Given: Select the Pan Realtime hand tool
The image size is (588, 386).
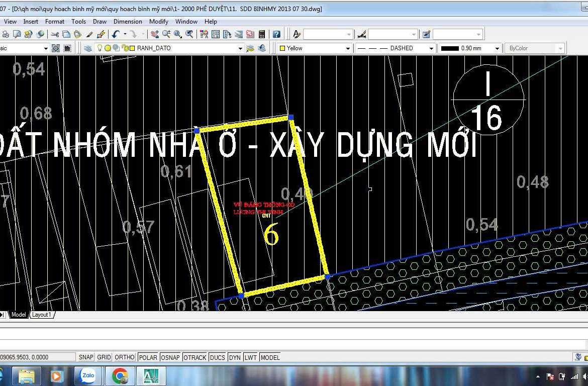Looking at the screenshot, I should pos(155,34).
